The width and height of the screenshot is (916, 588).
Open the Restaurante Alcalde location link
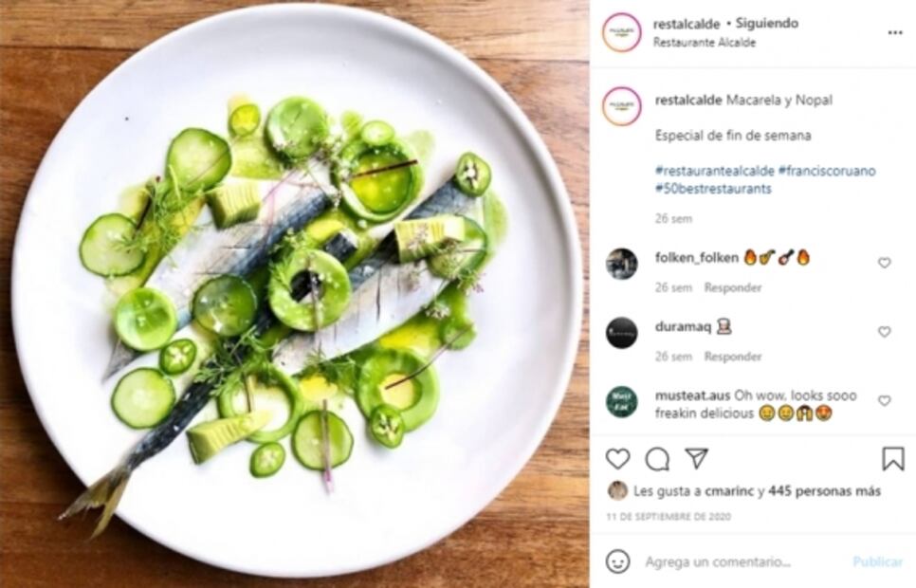705,43
